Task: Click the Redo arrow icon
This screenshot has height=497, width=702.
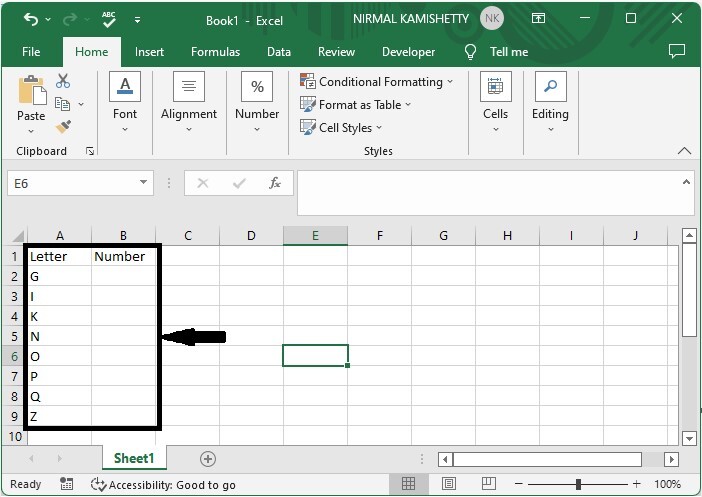Action: point(70,19)
